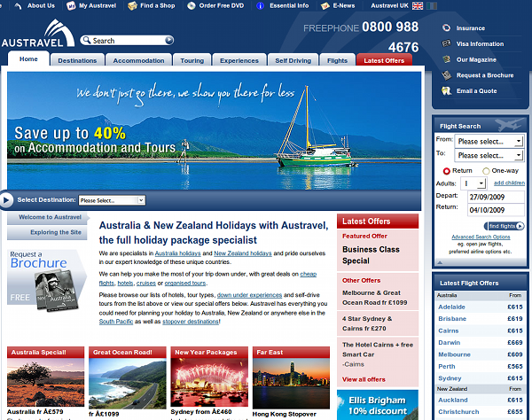Open the Touring tab

coord(192,60)
